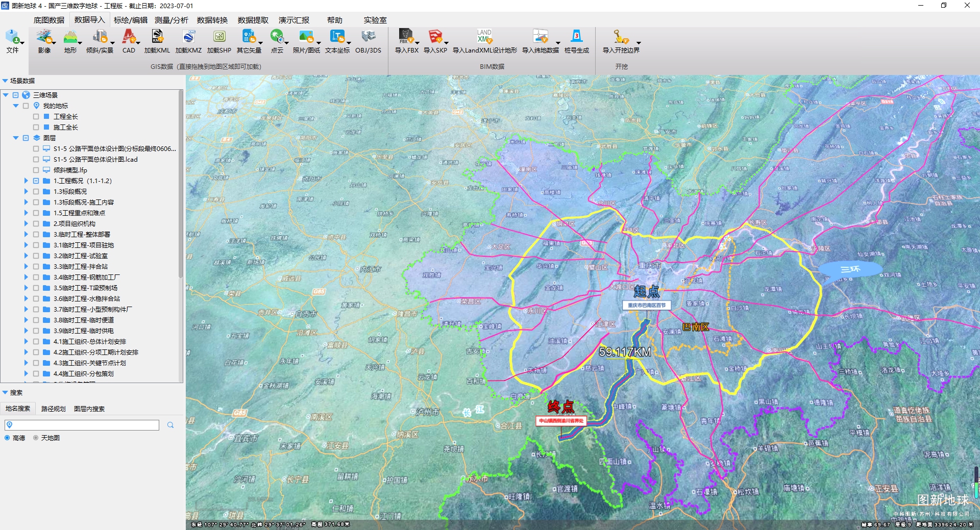Open the 实验室 ribbon tab

tap(375, 20)
